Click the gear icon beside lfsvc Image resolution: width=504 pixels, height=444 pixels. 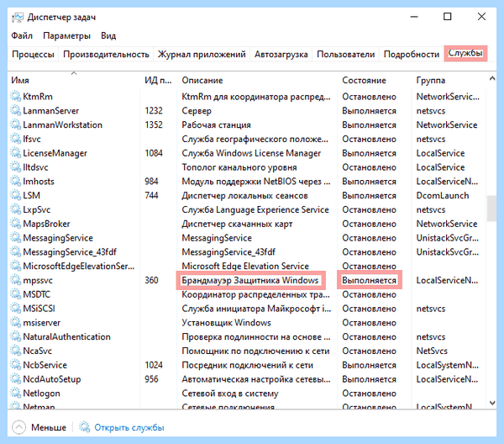pos(15,139)
